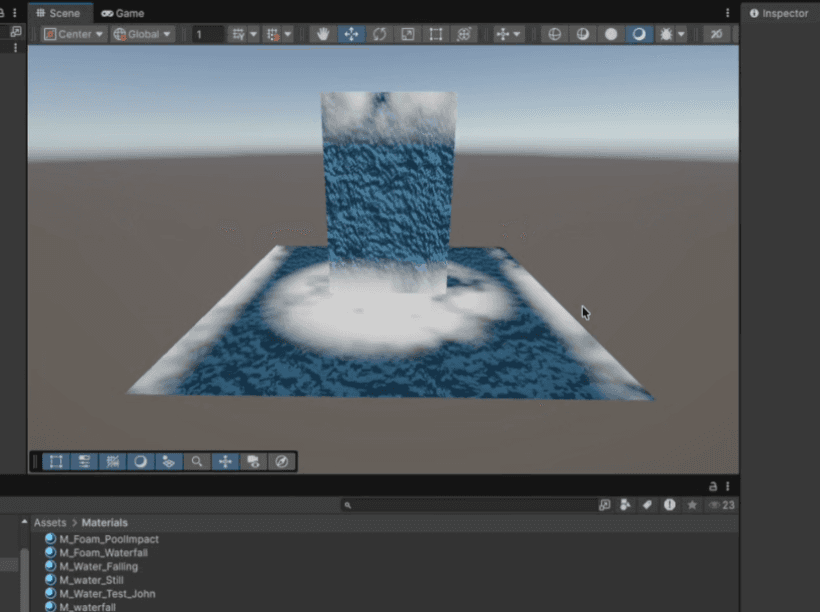Click overlay move arrows button
820x612 pixels.
tap(225, 461)
